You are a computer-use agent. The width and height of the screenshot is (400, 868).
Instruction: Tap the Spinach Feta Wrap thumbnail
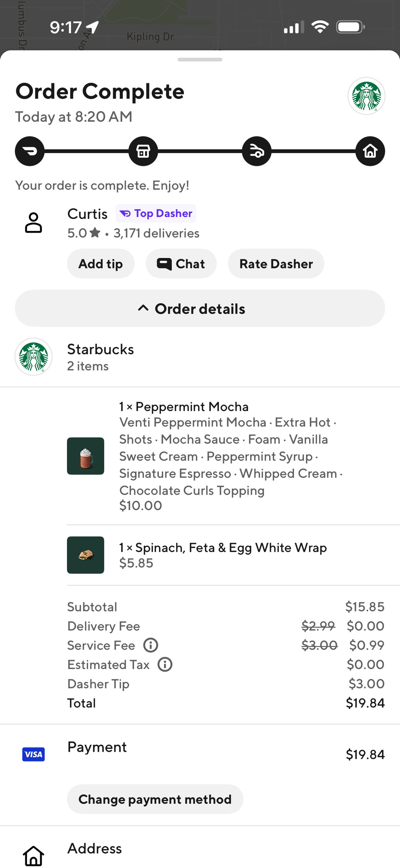tap(85, 555)
